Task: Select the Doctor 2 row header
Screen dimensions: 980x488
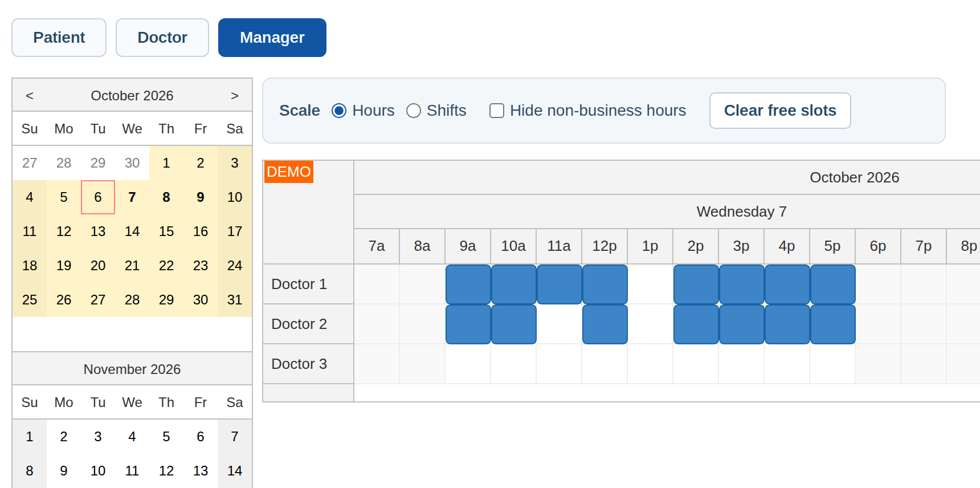Action: (308, 324)
